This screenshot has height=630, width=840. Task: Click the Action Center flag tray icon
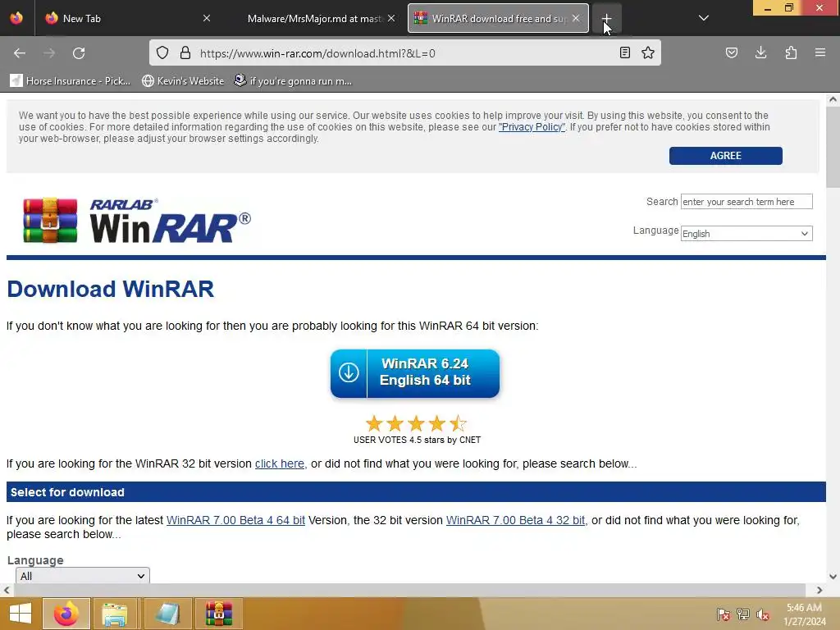tap(723, 614)
